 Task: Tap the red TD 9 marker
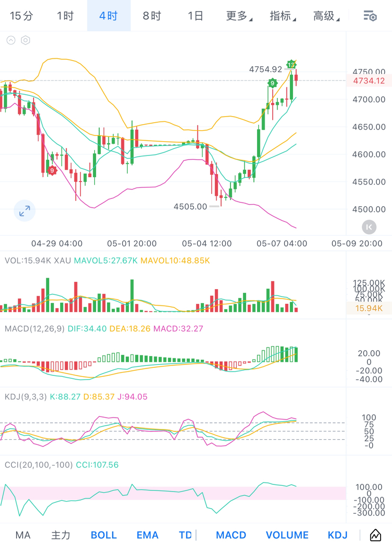(x=52, y=170)
